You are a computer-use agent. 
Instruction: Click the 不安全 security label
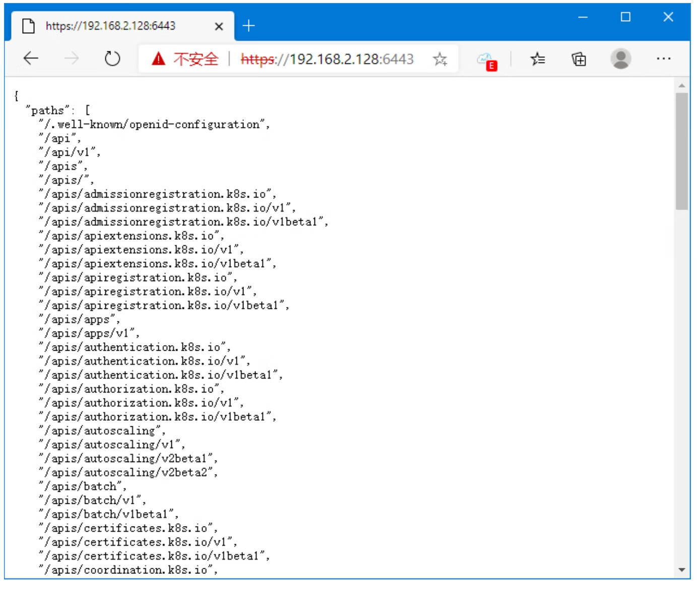coord(196,59)
